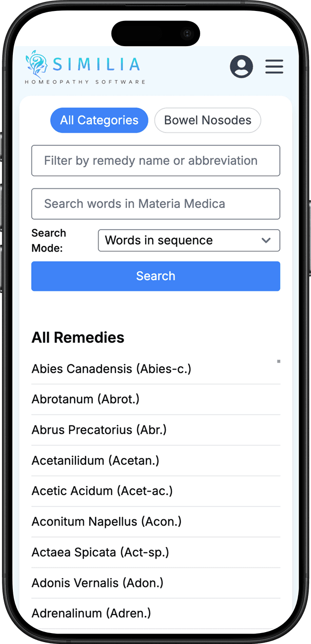
Task: Expand the Search Mode dropdown
Action: click(189, 240)
